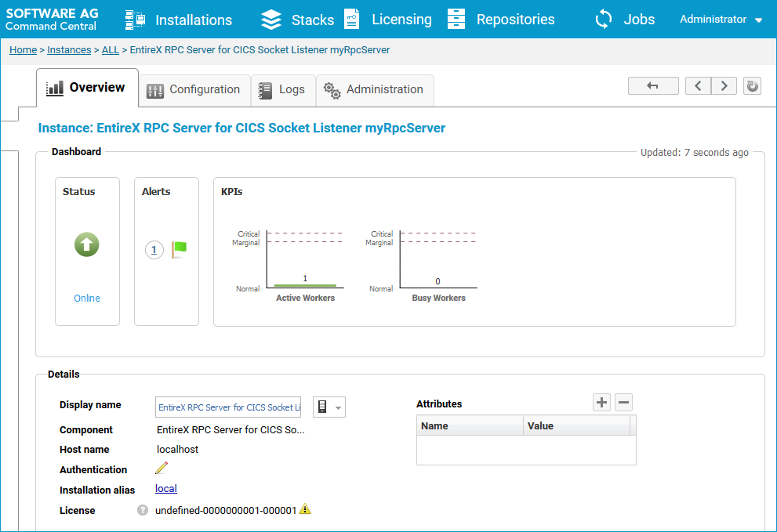Click the Software AG Command Central logo
777x532 pixels.
52,20
